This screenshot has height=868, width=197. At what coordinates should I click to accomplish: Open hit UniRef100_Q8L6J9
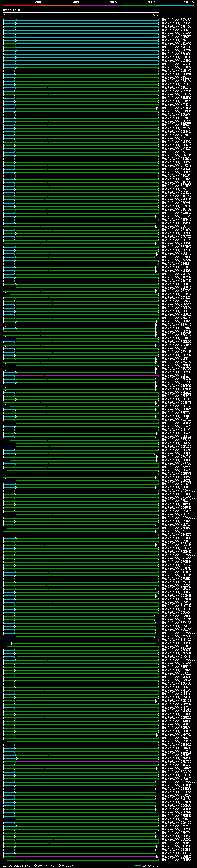coord(177,30)
